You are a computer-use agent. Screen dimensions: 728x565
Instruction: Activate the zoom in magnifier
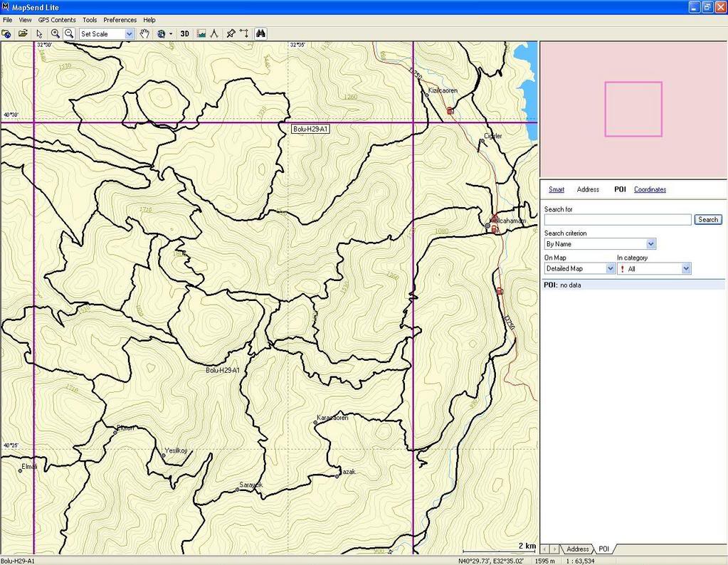pyautogui.click(x=55, y=33)
